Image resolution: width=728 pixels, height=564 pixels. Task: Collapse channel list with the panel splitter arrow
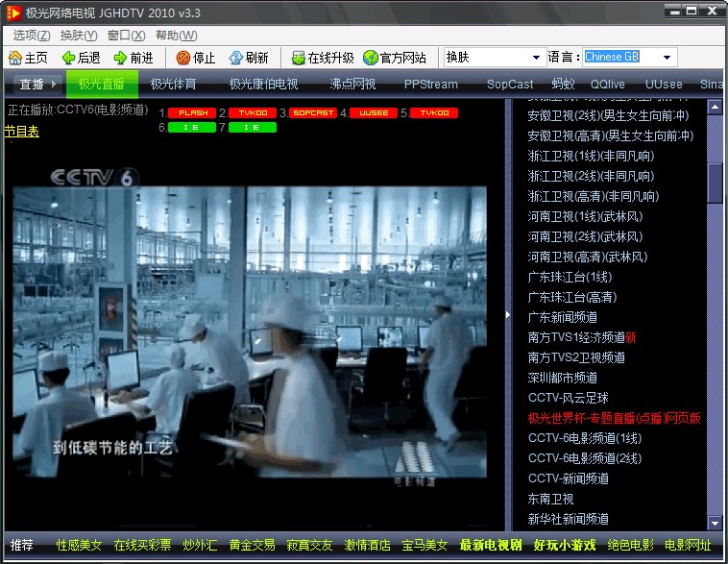508,314
